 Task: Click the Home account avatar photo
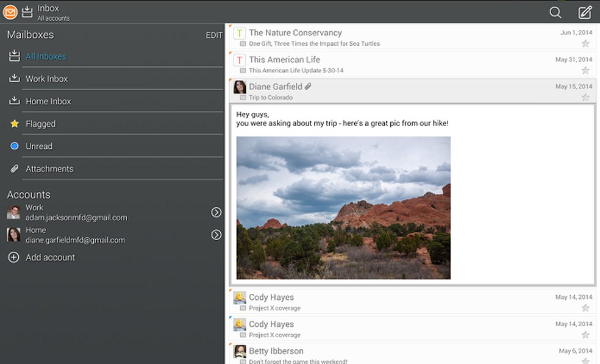click(x=13, y=235)
